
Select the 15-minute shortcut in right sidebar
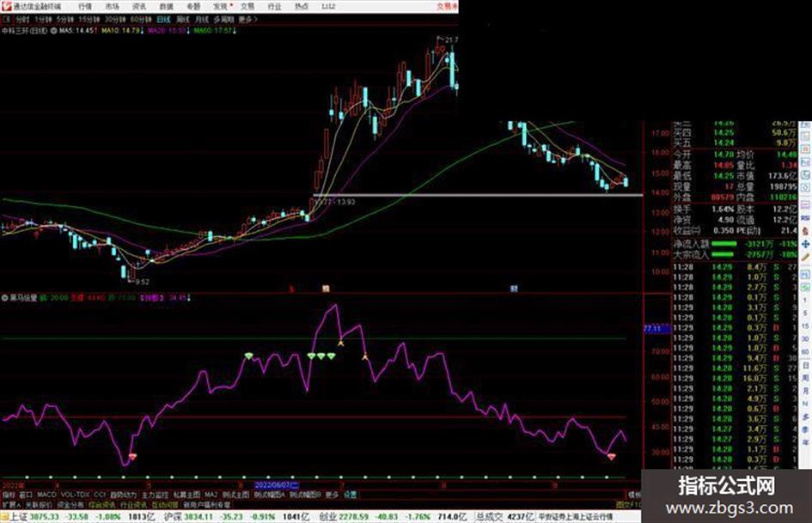click(x=805, y=326)
